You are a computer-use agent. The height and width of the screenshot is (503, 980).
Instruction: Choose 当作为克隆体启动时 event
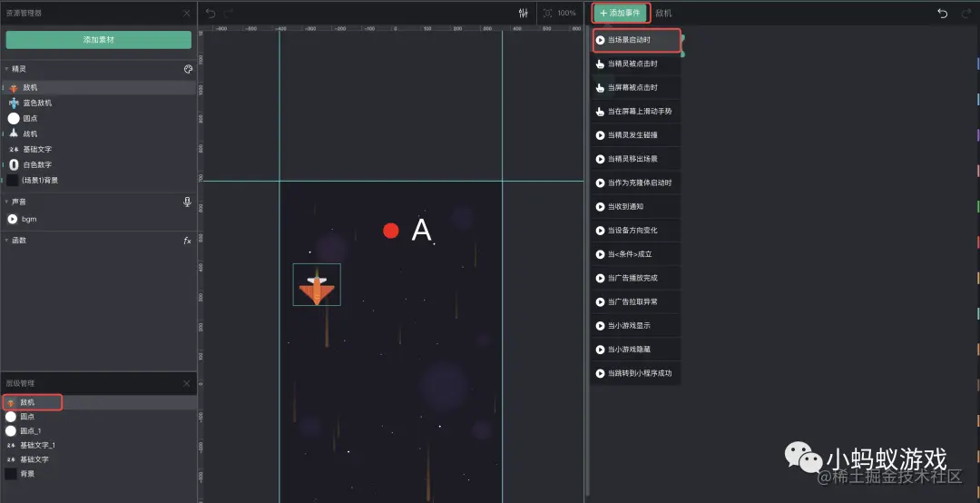coord(636,182)
